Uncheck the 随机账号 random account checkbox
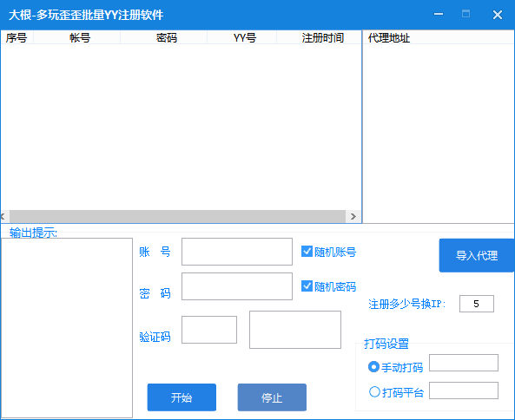Screen dimensions: 515x420 click(307, 252)
